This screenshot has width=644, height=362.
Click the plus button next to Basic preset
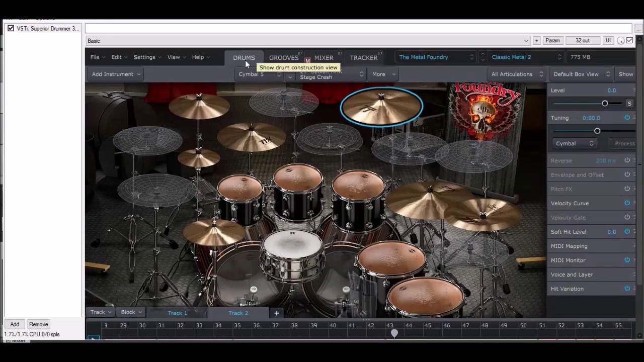point(536,41)
